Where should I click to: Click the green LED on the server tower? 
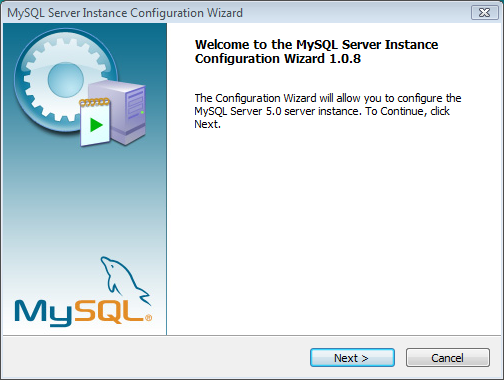(x=142, y=112)
